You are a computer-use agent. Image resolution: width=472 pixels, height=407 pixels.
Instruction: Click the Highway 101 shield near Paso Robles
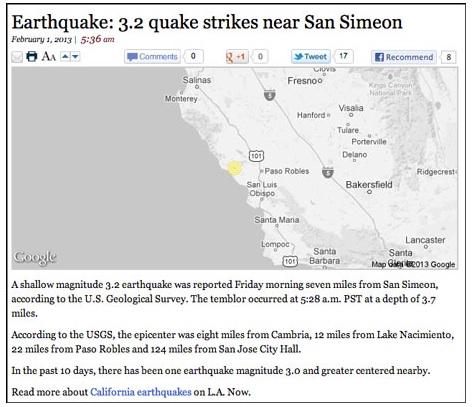[256, 156]
